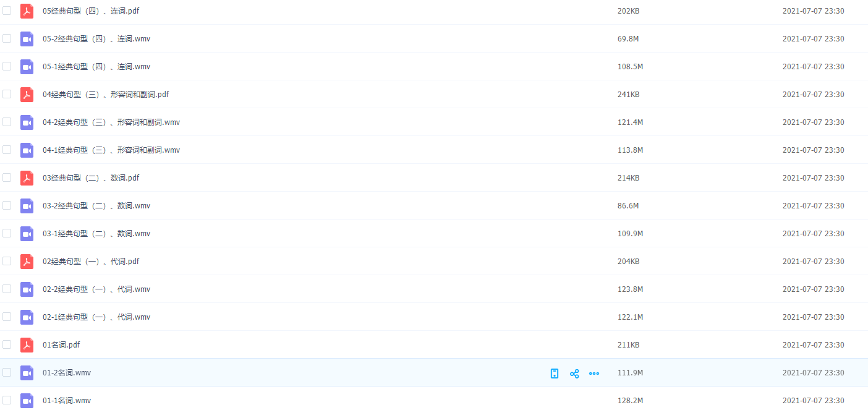868x410 pixels.
Task: Open more options for 01-2名词.wmv
Action: tap(594, 374)
